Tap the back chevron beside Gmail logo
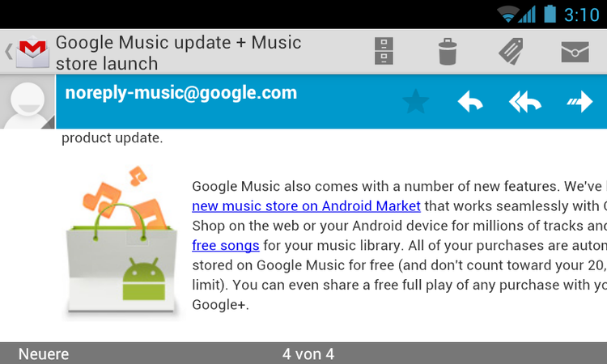Image resolution: width=607 pixels, height=364 pixels. [x=9, y=52]
